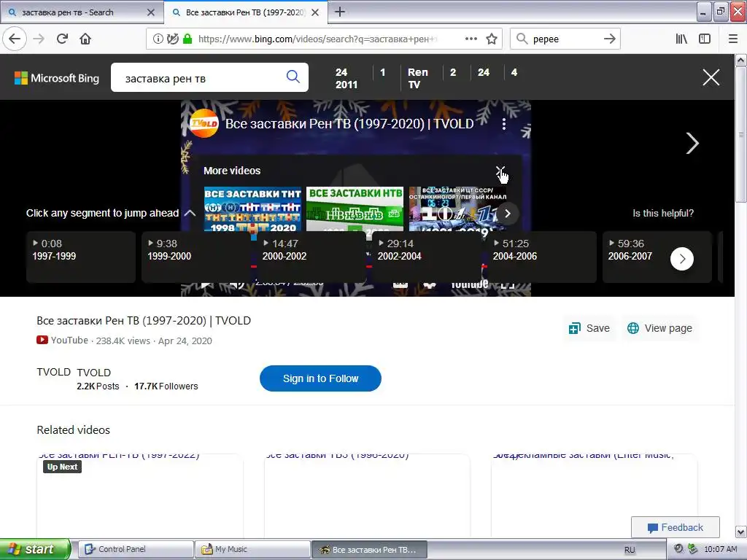Click the View page button
This screenshot has width=747, height=560.
[659, 328]
